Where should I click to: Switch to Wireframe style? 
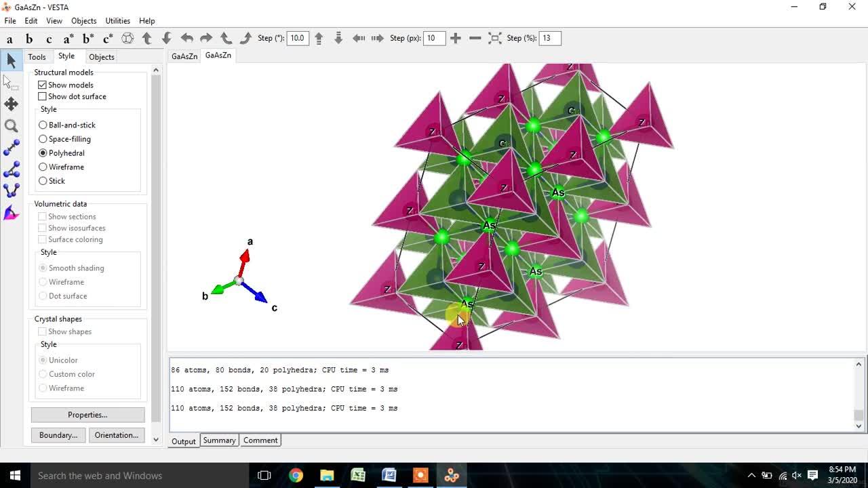(x=43, y=167)
